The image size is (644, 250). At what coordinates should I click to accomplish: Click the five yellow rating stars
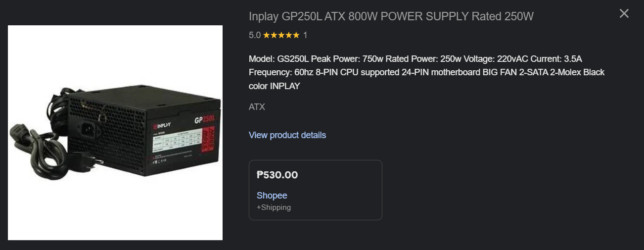tap(281, 35)
